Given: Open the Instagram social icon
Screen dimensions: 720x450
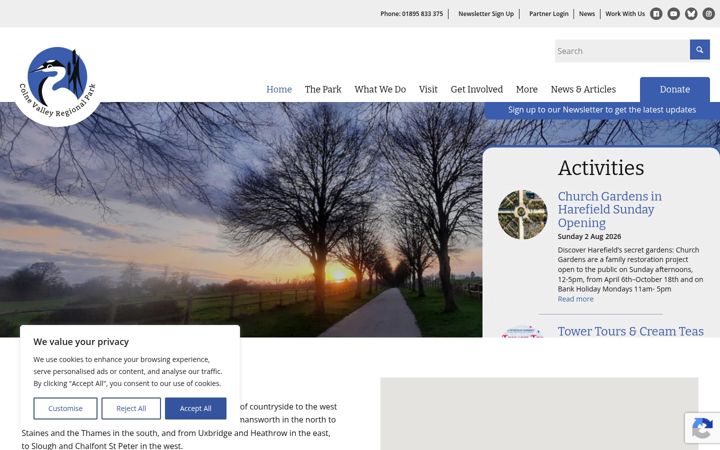Looking at the screenshot, I should 709,14.
